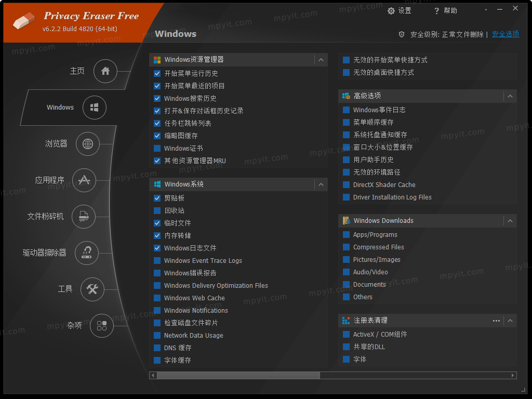Open the 驱动器擦除器 drive wiper icon
This screenshot has height=399, width=532.
[x=87, y=253]
